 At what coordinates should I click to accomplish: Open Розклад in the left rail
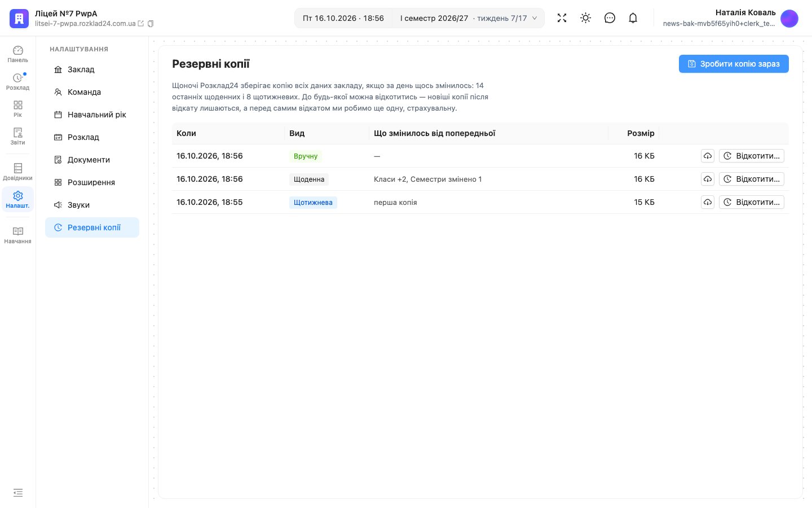point(18,82)
